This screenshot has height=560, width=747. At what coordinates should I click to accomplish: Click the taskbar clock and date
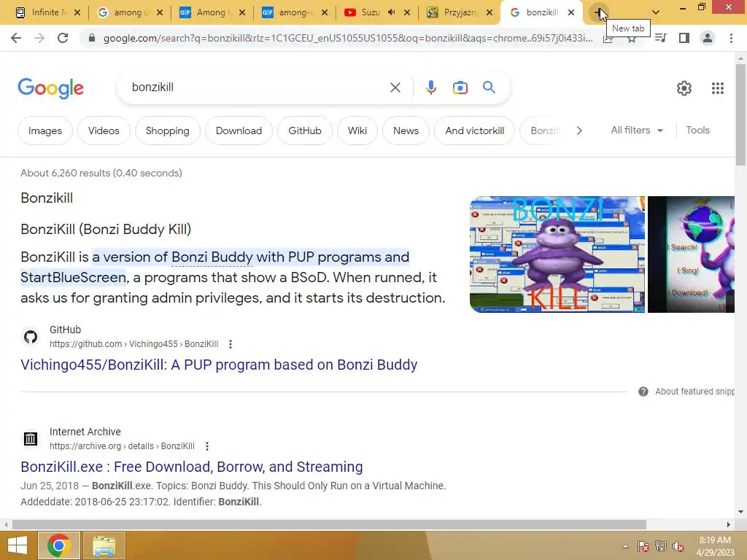pyautogui.click(x=715, y=546)
